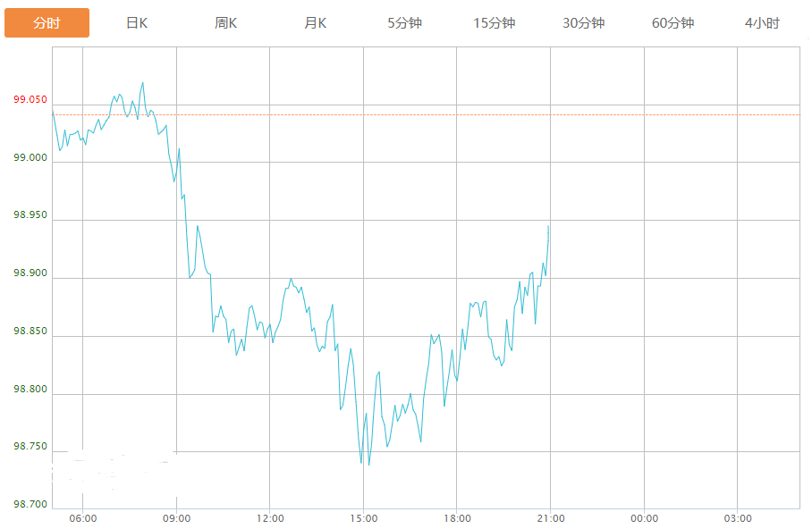The image size is (812, 529).
Task: Click the 98.900 price axis label
Action: tap(30, 273)
